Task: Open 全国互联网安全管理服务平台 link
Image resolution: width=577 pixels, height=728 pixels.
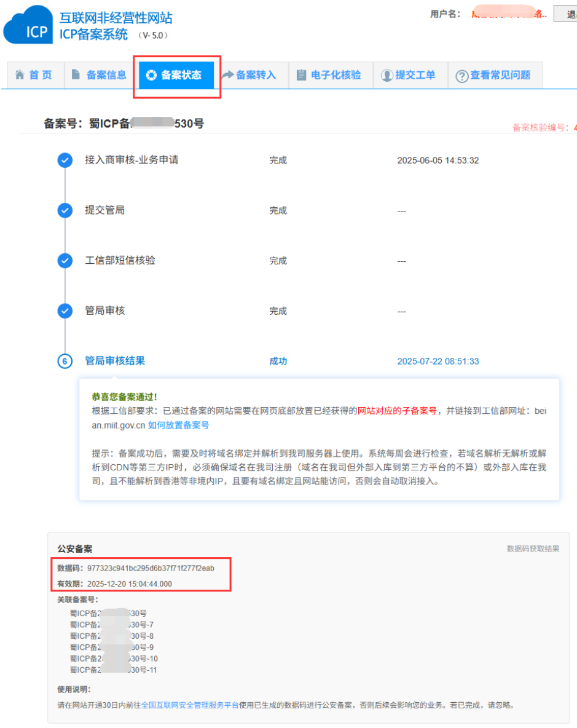Action: (190, 705)
